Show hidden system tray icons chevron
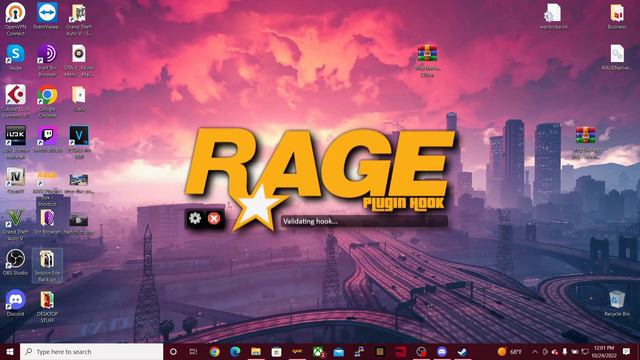 click(535, 351)
